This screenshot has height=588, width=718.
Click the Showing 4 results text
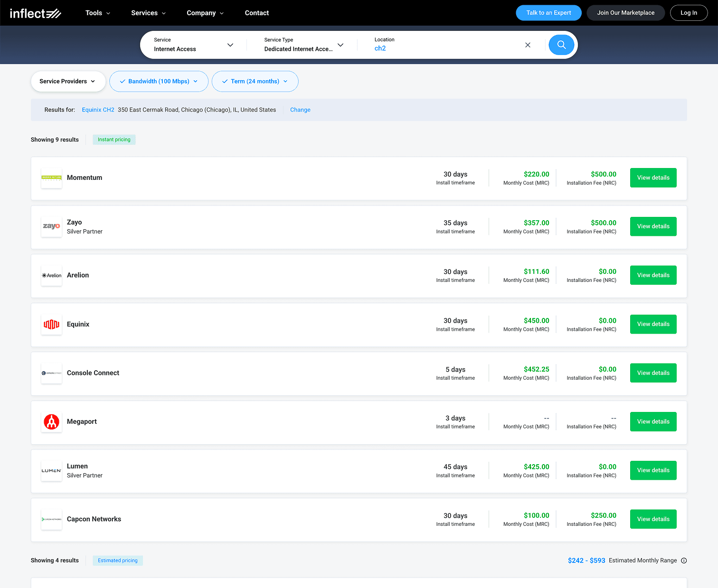tap(55, 560)
